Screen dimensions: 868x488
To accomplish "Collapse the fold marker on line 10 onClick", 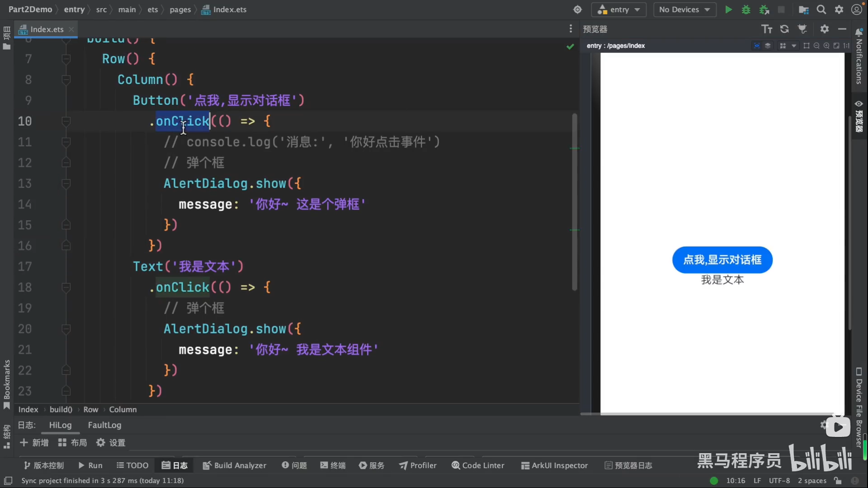I will (x=66, y=121).
